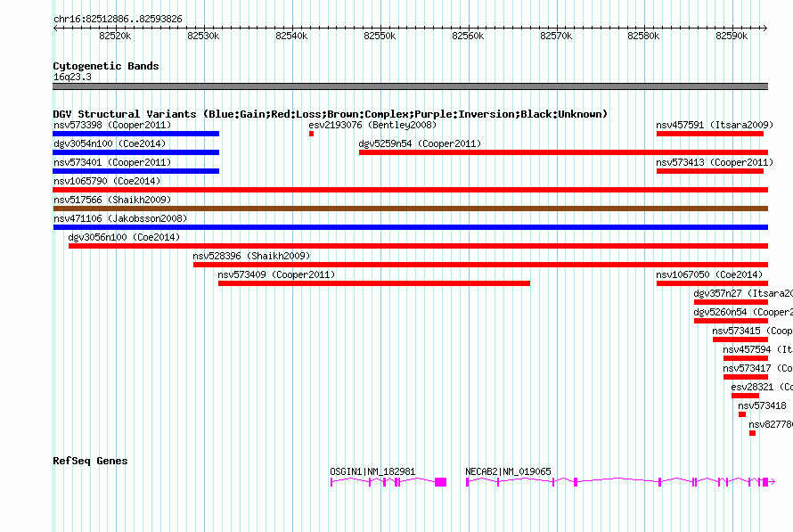The width and height of the screenshot is (793, 532).
Task: Open the dgv357n27 variant bar
Action: click(x=731, y=302)
